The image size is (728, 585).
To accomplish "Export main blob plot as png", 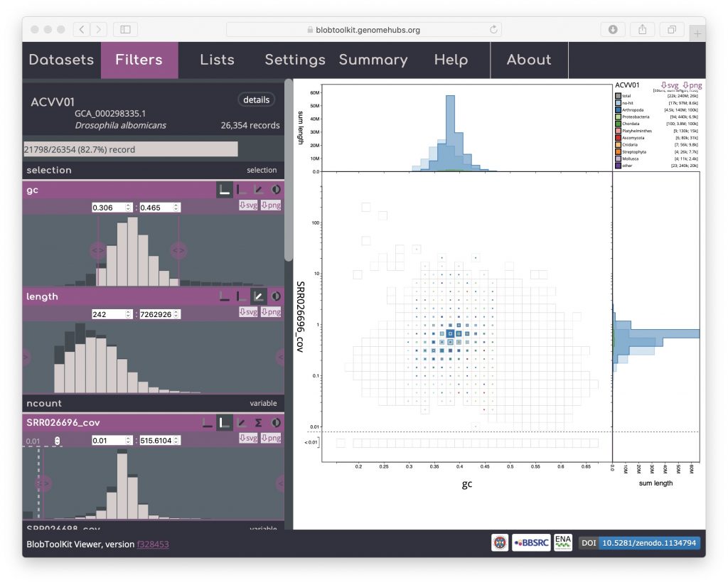I will 692,85.
